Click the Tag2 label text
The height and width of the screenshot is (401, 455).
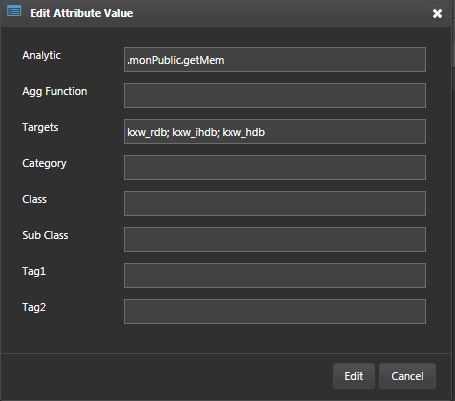pyautogui.click(x=34, y=308)
